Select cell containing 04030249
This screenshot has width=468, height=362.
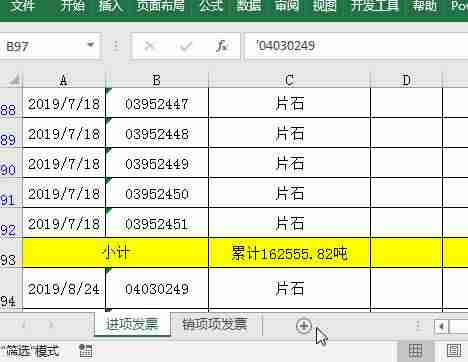(x=157, y=289)
